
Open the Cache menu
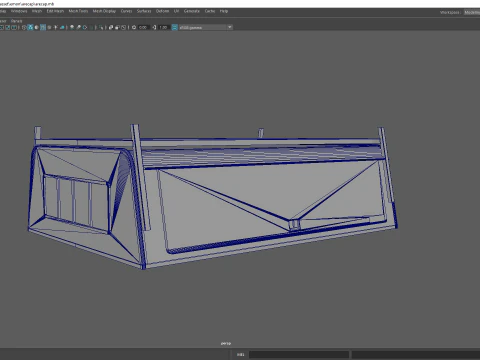pos(210,11)
